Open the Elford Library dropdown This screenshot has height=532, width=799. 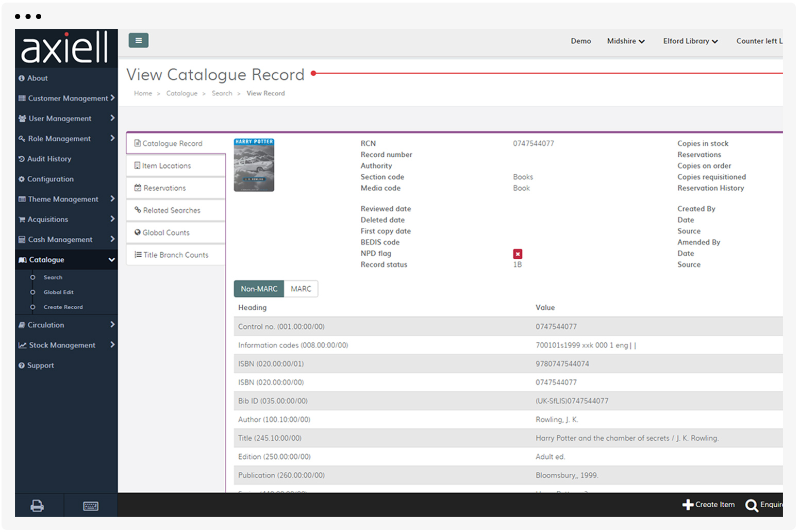pos(690,41)
